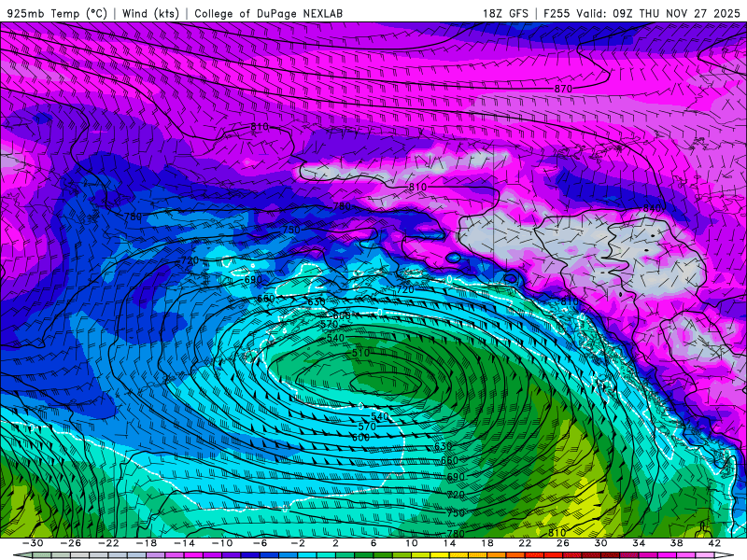Click the 42 value on the color scale
Screen dimensions: 747x560
(x=714, y=543)
